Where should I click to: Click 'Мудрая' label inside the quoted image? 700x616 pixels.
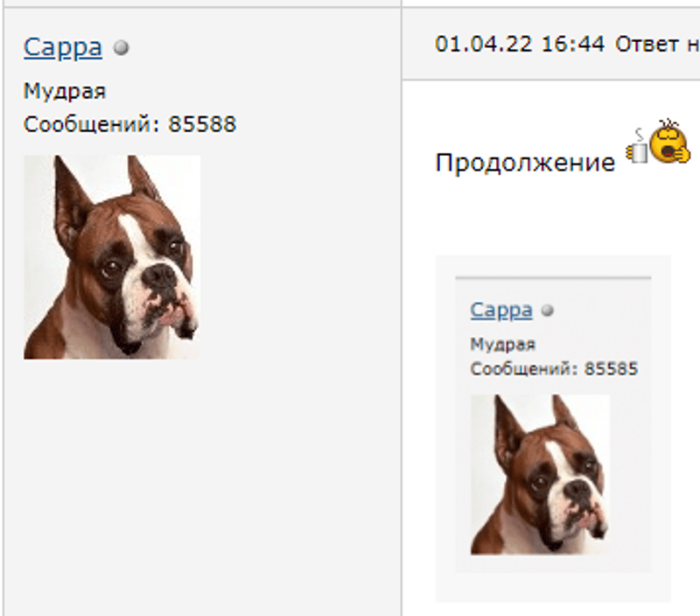502,344
